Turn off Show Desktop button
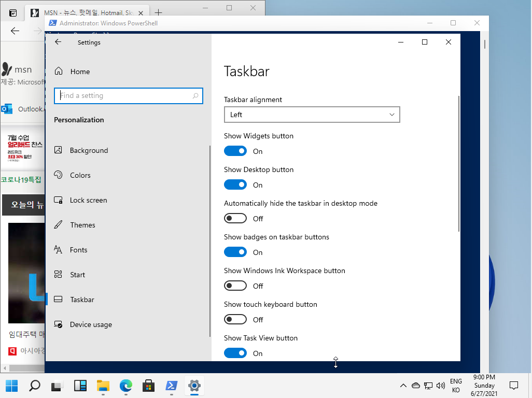 [235, 185]
